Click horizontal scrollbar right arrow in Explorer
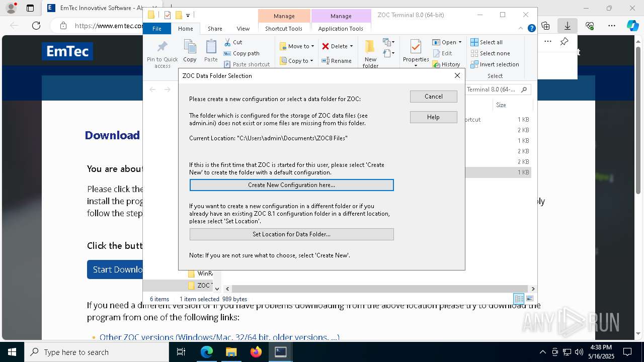 point(533,289)
